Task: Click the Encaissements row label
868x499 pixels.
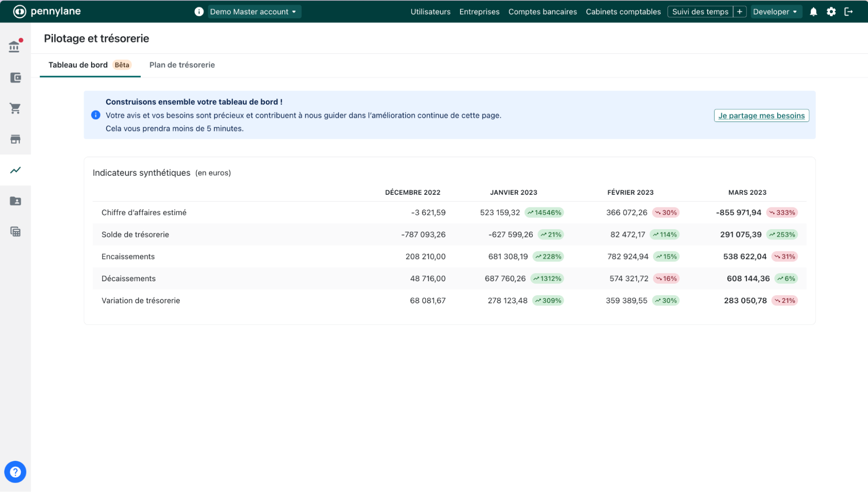Action: (x=128, y=257)
